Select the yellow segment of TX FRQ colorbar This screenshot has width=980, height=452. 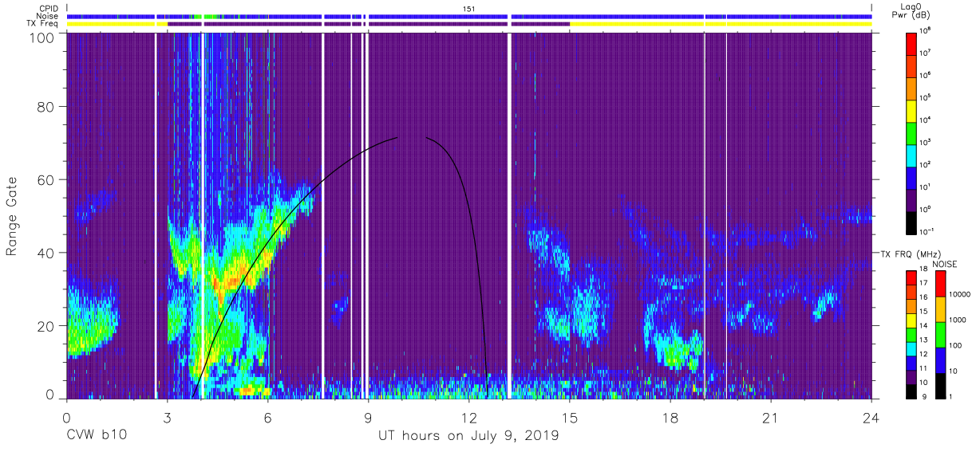[x=912, y=320]
